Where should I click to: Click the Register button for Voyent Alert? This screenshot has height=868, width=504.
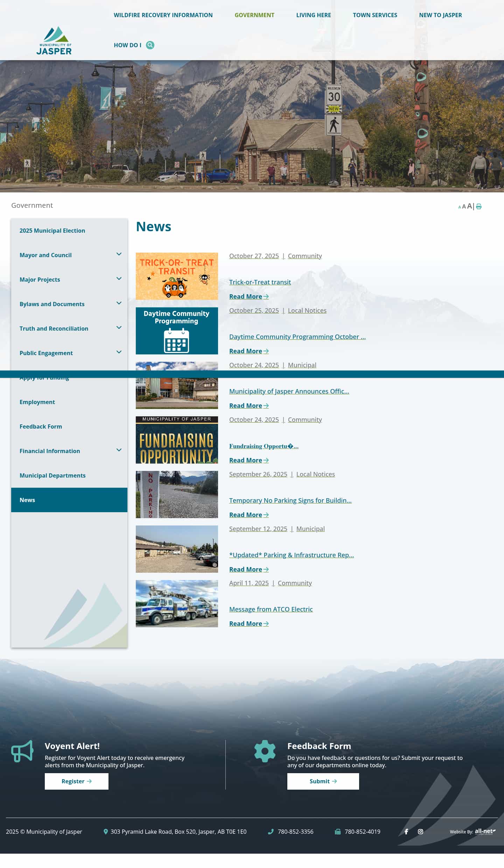point(77,781)
